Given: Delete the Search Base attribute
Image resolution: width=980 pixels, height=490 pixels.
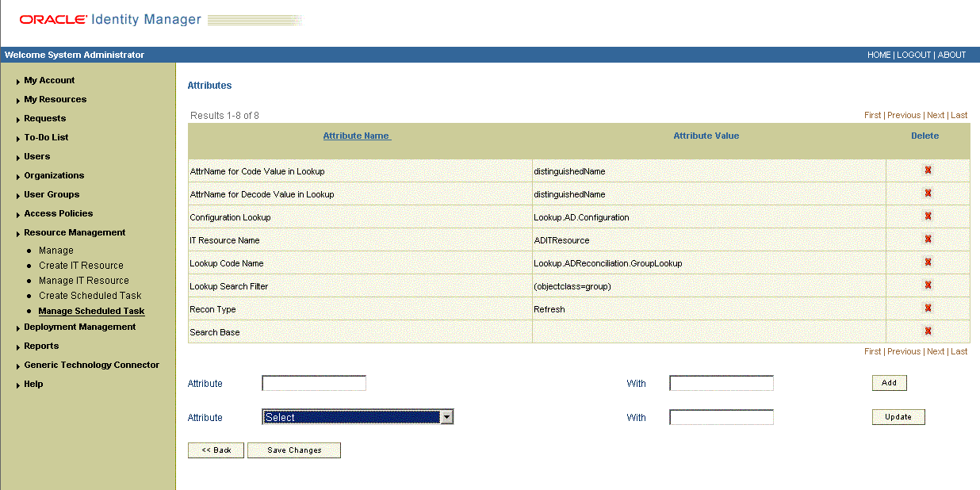Looking at the screenshot, I should click(928, 331).
